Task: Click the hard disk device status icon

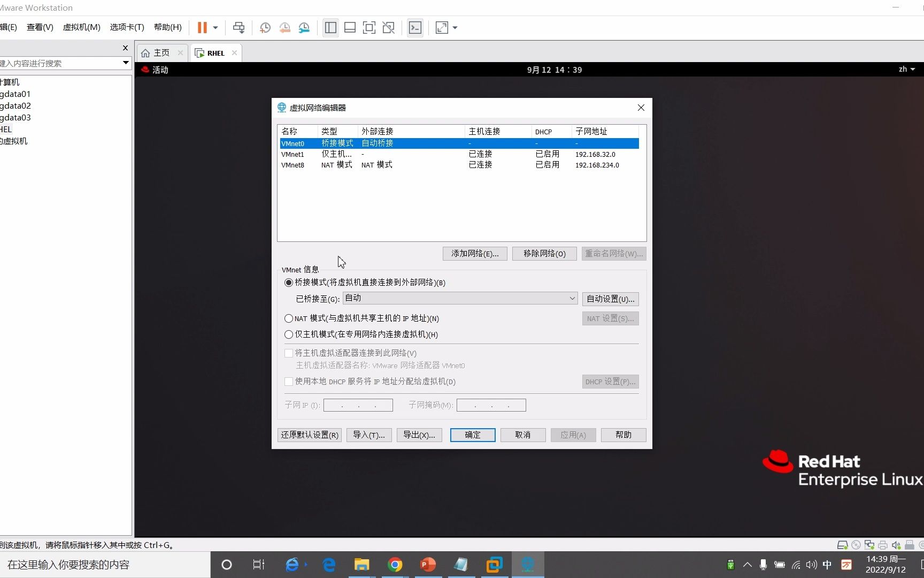Action: 842,545
